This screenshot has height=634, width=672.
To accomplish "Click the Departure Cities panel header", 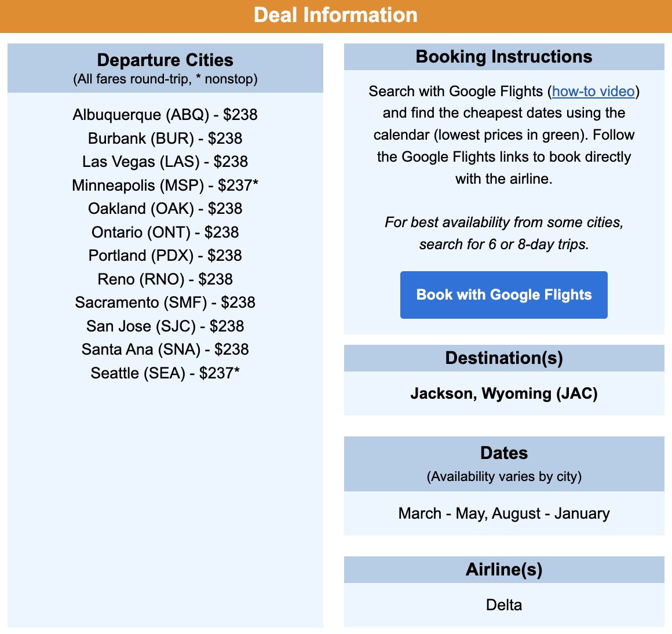I will (165, 60).
